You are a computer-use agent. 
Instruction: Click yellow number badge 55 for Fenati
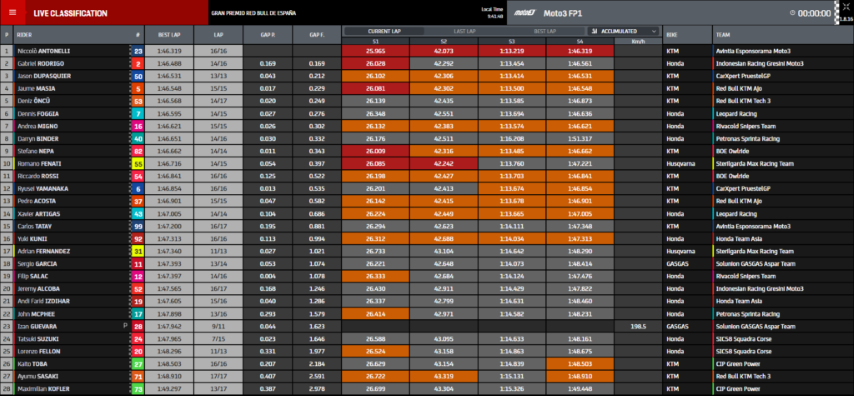138,163
